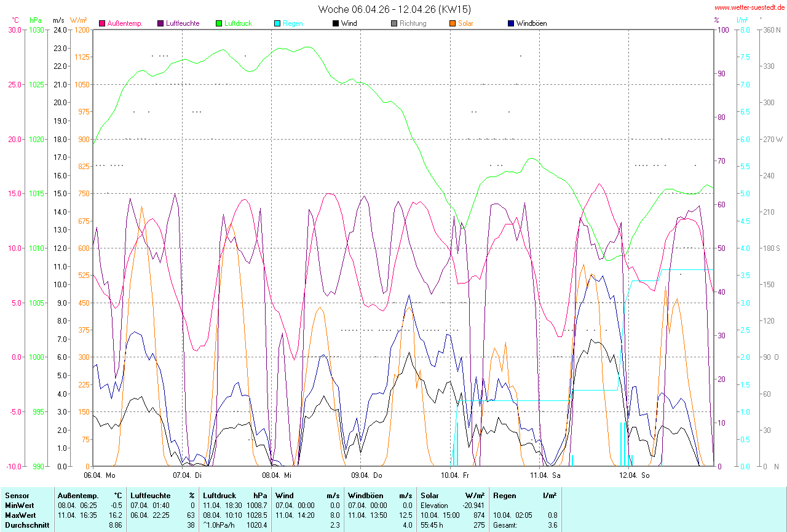The height and width of the screenshot is (532, 787).
Task: Select the 12.04. So date label
Action: click(635, 475)
